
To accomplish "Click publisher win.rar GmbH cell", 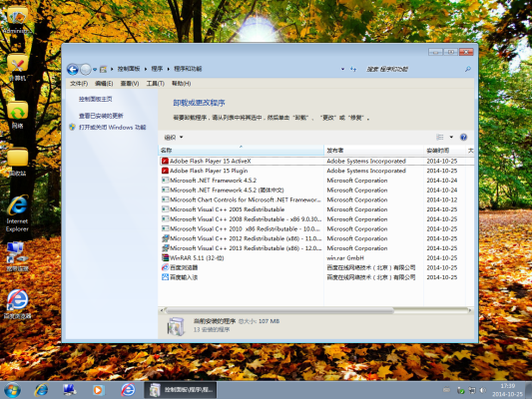I will [345, 258].
